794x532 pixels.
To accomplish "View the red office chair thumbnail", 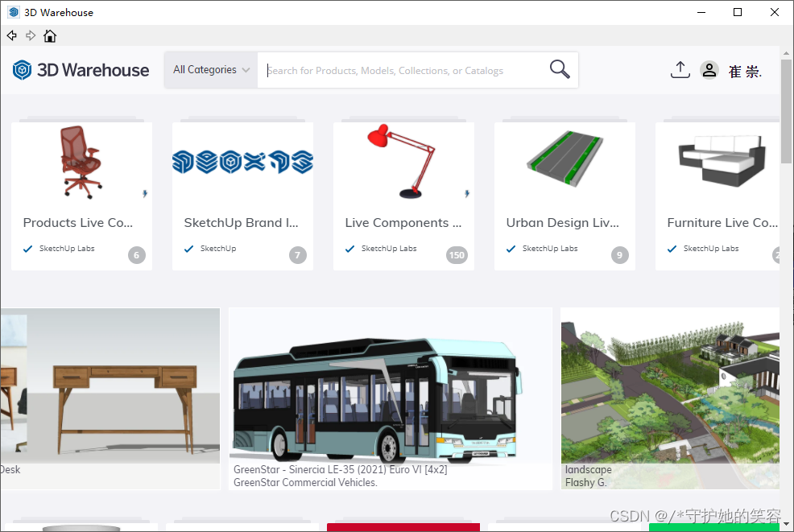I will pyautogui.click(x=81, y=162).
